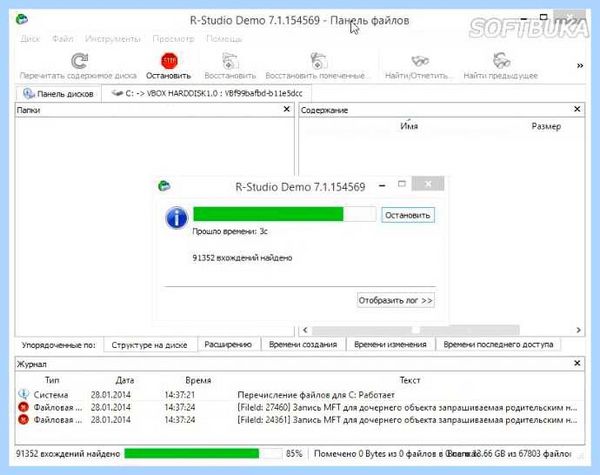The image size is (600, 475).
Task: Close the Папки panel
Action: coord(286,109)
